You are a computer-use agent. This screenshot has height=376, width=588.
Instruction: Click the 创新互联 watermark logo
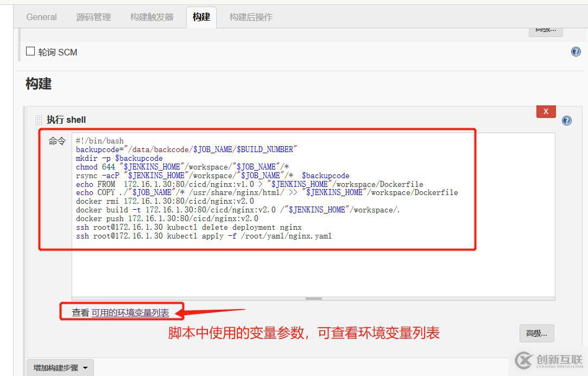pyautogui.click(x=549, y=361)
